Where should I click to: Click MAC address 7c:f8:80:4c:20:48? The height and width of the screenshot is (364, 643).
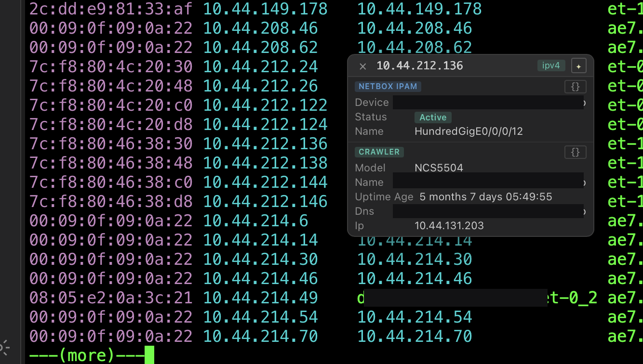pyautogui.click(x=111, y=86)
